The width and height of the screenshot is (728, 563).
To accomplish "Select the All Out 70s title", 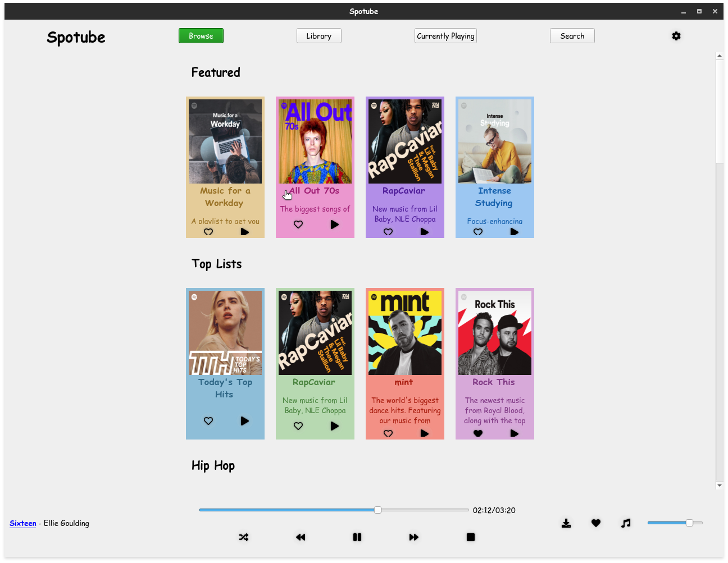I will pyautogui.click(x=315, y=191).
